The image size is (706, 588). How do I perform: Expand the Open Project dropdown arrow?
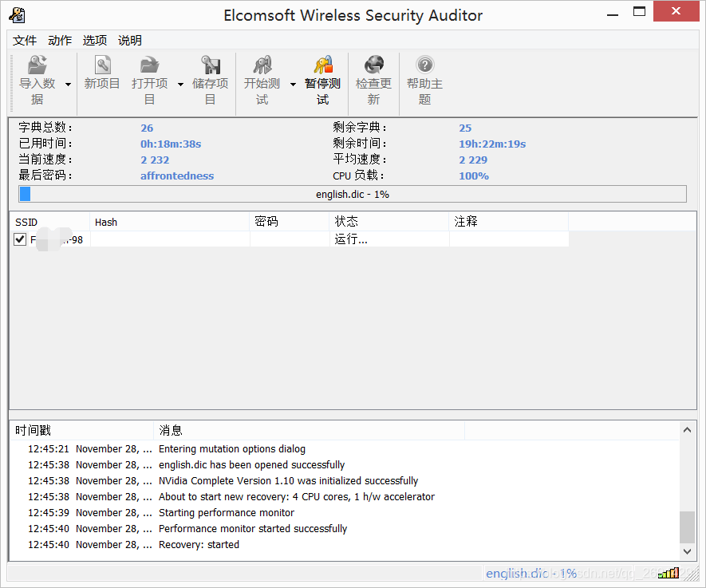pos(180,85)
